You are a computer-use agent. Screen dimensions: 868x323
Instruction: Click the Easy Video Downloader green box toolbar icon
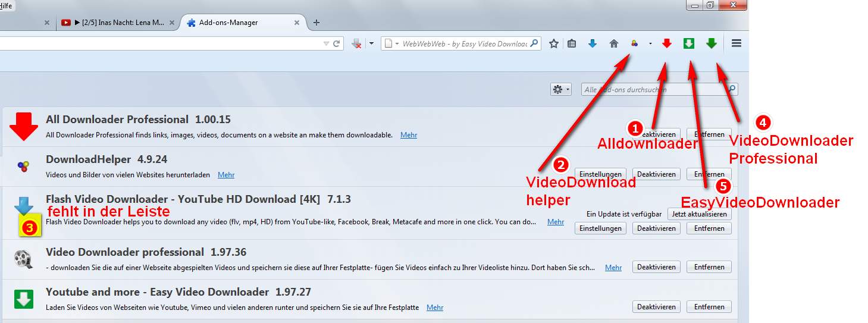pos(689,43)
